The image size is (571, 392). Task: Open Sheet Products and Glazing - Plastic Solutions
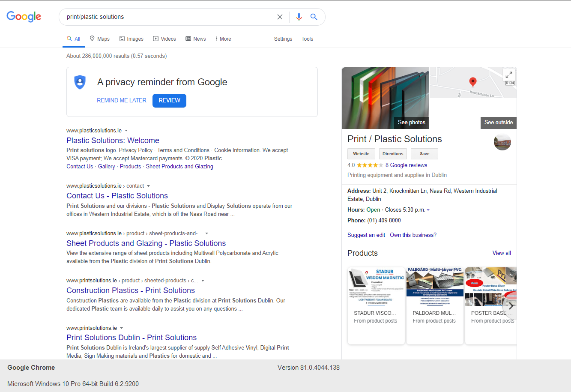coord(146,243)
